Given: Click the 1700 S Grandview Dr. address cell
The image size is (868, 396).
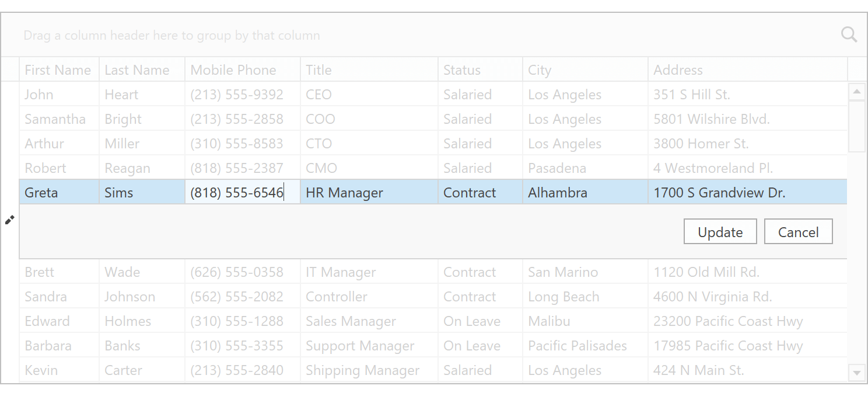Looking at the screenshot, I should pyautogui.click(x=719, y=193).
